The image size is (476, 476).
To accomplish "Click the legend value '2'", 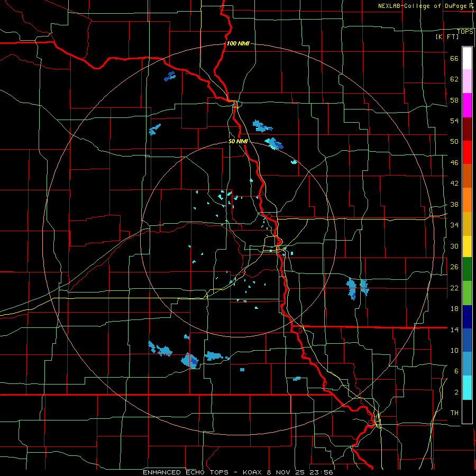I will coord(456,392).
